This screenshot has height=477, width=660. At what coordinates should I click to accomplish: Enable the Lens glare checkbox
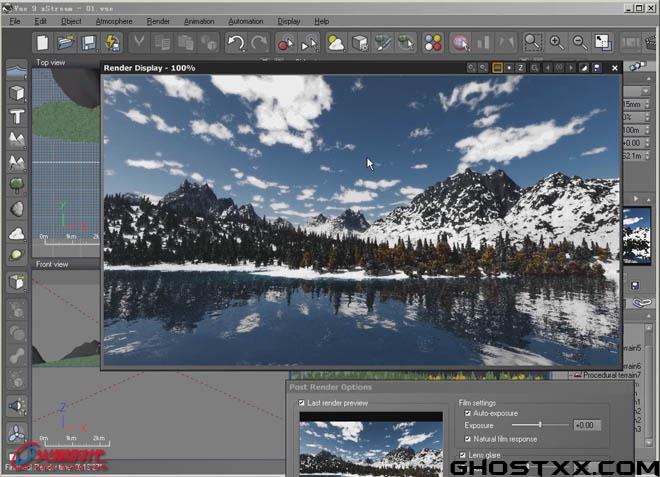[x=463, y=455]
